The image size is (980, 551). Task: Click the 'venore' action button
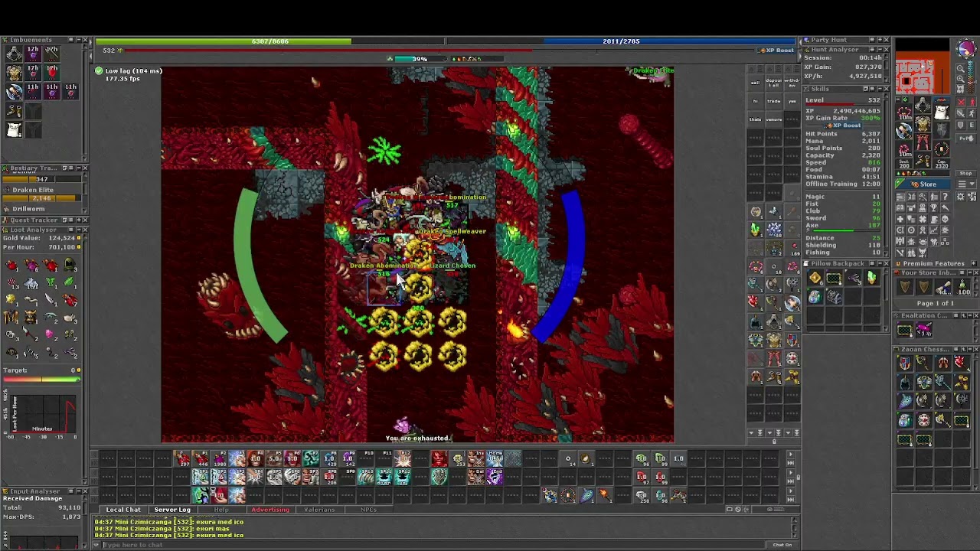[773, 119]
